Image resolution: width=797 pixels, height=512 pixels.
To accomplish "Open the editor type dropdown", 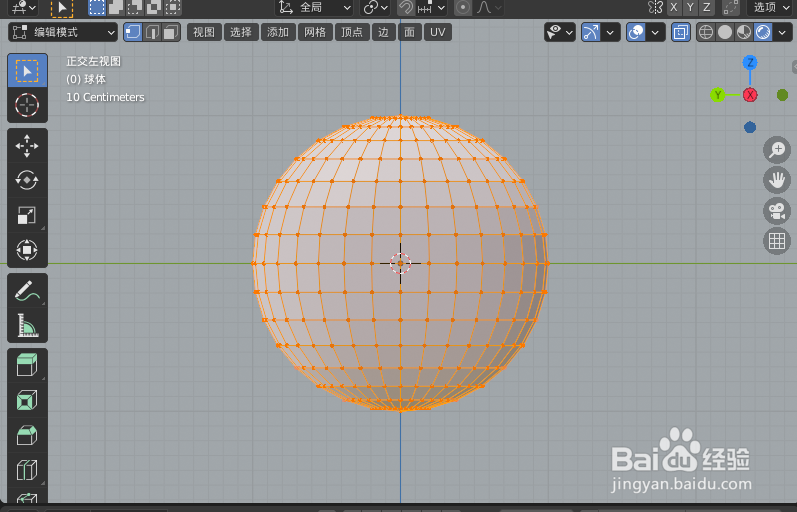I will 23,8.
